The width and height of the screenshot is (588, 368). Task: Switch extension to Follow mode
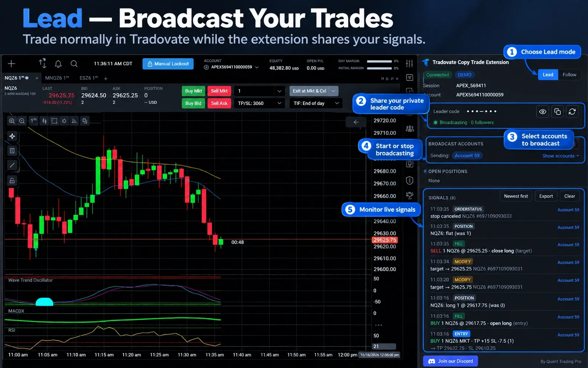click(569, 75)
